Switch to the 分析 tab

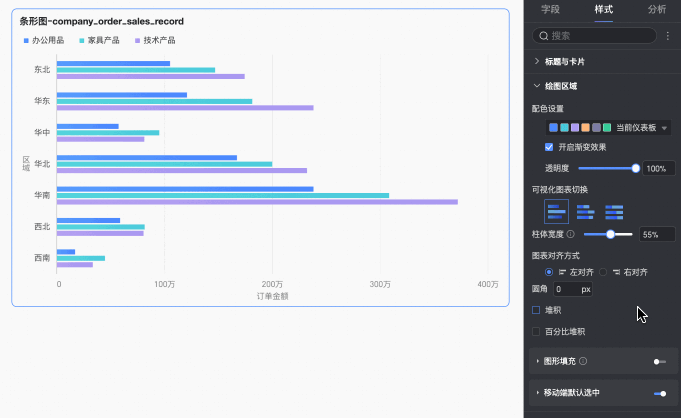(x=656, y=9)
